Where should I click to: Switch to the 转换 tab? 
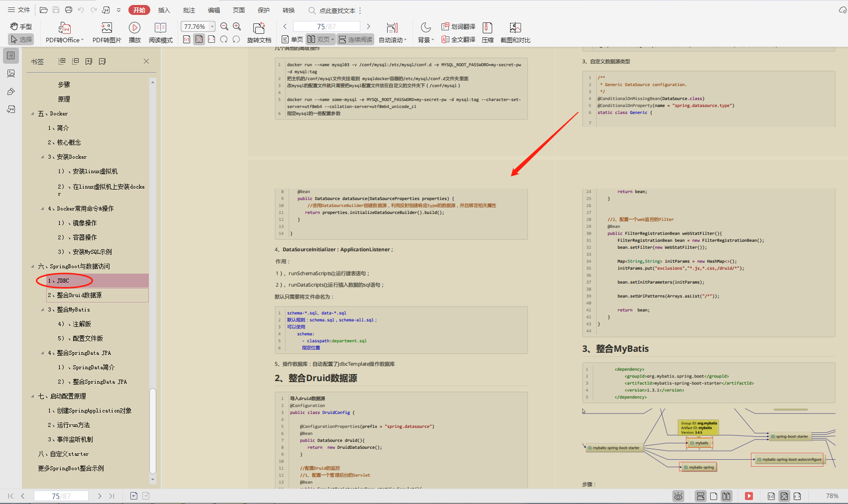(289, 10)
